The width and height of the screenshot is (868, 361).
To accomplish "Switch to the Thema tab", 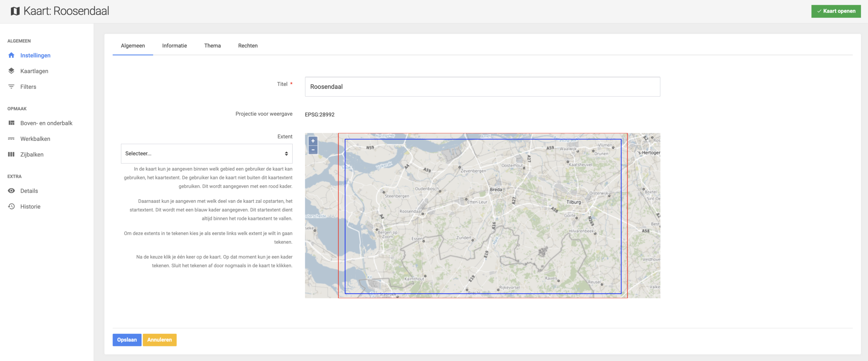I will [x=212, y=46].
